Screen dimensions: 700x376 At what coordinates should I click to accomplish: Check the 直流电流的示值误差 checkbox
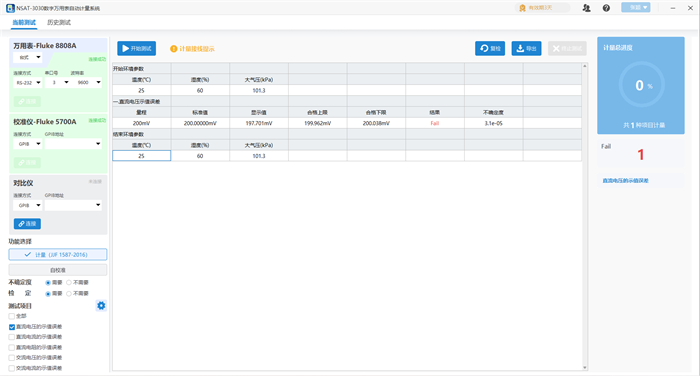coord(12,337)
